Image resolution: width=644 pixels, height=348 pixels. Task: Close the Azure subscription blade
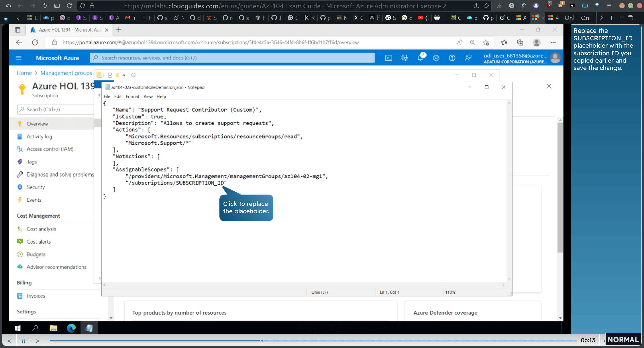(549, 86)
